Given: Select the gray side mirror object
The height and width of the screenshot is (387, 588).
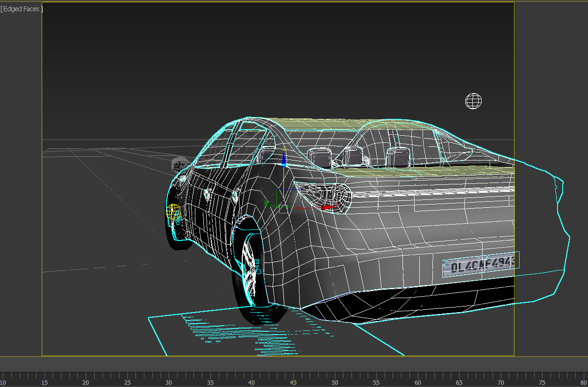Looking at the screenshot, I should pyautogui.click(x=179, y=165).
